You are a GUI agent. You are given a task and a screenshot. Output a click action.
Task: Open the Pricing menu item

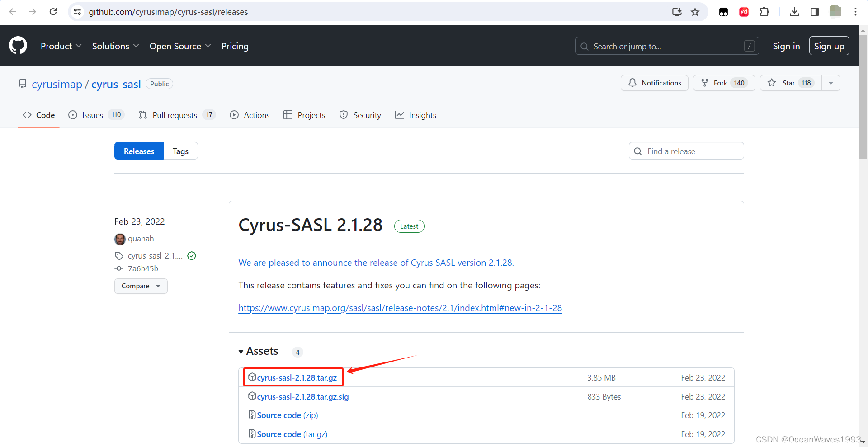[x=235, y=46]
